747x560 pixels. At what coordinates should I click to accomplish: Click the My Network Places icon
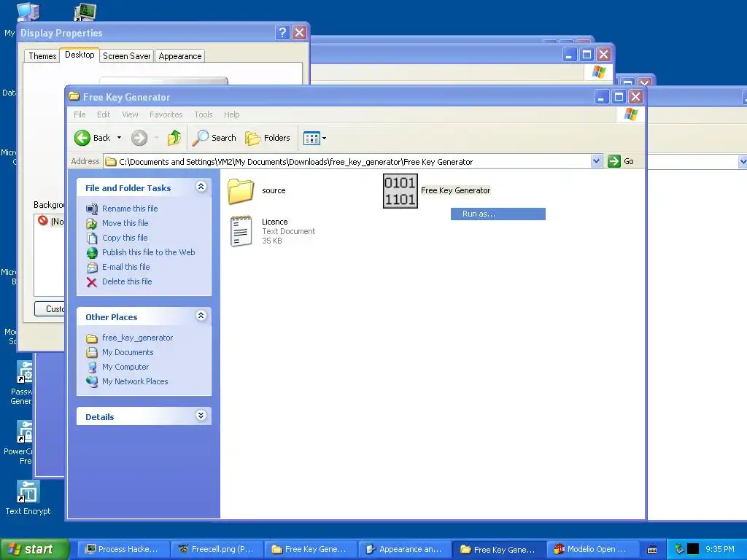coord(92,381)
